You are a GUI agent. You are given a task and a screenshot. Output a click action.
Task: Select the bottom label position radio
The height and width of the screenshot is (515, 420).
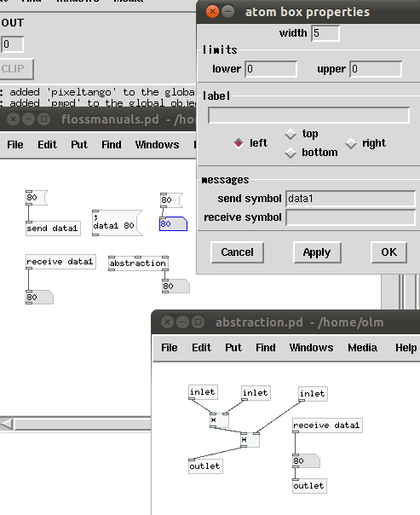point(291,153)
